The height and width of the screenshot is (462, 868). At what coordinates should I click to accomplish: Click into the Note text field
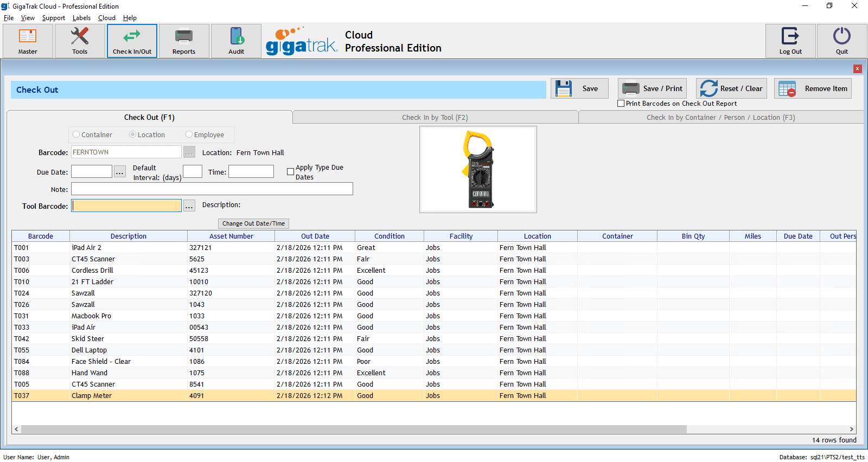click(212, 189)
